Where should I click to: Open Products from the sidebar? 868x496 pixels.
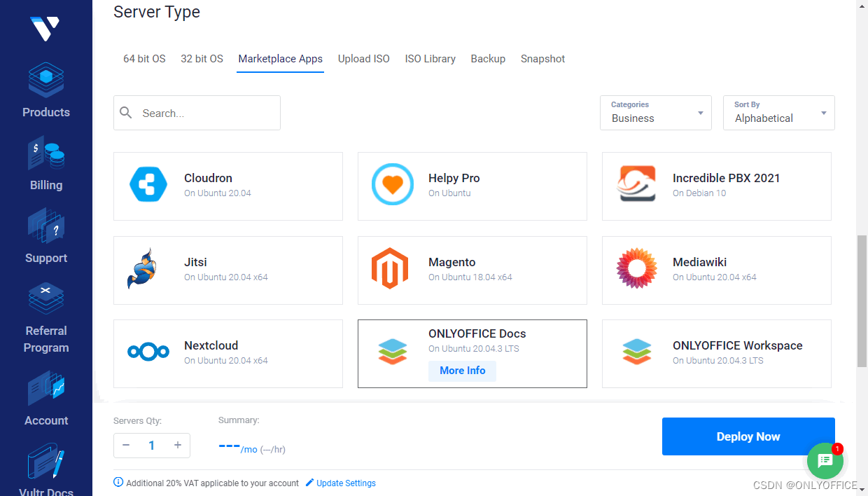click(x=46, y=91)
